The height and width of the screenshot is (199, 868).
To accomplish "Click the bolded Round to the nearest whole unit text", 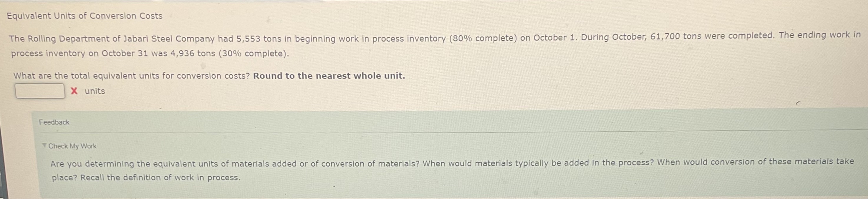I will [x=329, y=76].
